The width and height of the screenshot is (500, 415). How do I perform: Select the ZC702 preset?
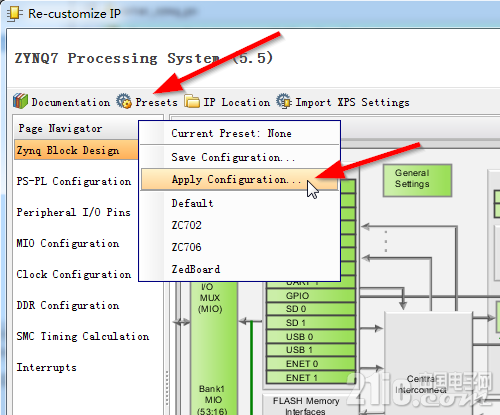240,225
